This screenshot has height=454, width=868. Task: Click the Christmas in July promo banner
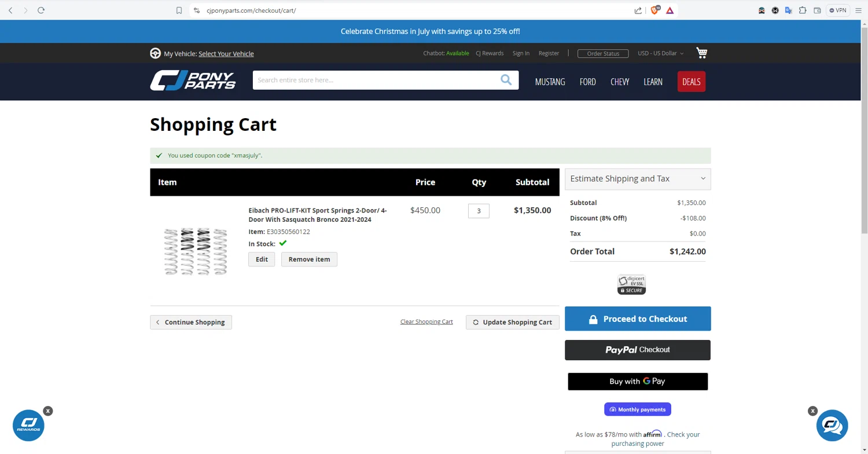[431, 31]
